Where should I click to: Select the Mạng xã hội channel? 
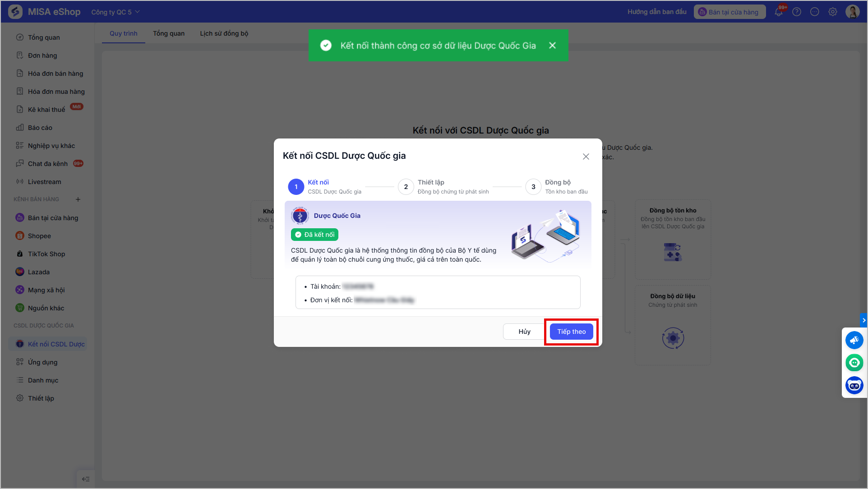tap(46, 290)
